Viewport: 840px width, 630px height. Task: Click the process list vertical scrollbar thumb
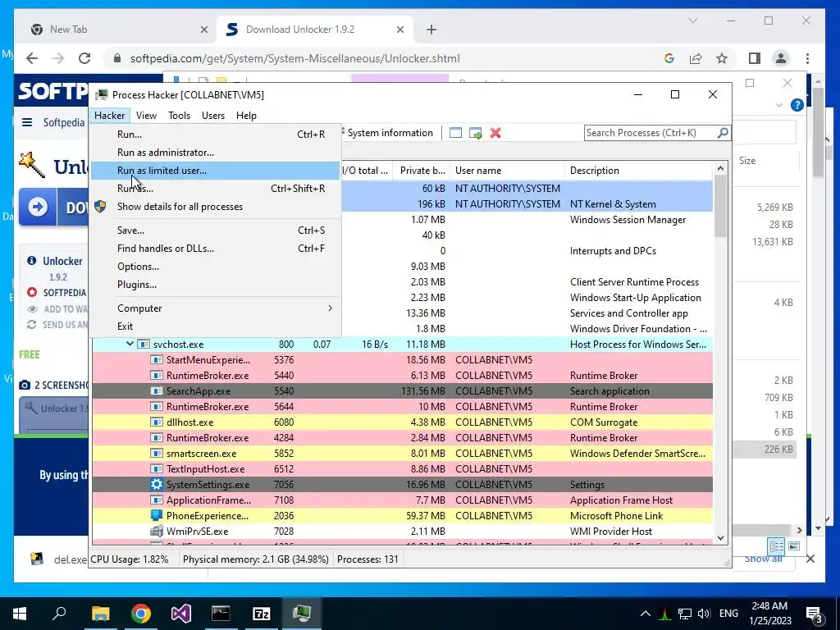[x=720, y=206]
